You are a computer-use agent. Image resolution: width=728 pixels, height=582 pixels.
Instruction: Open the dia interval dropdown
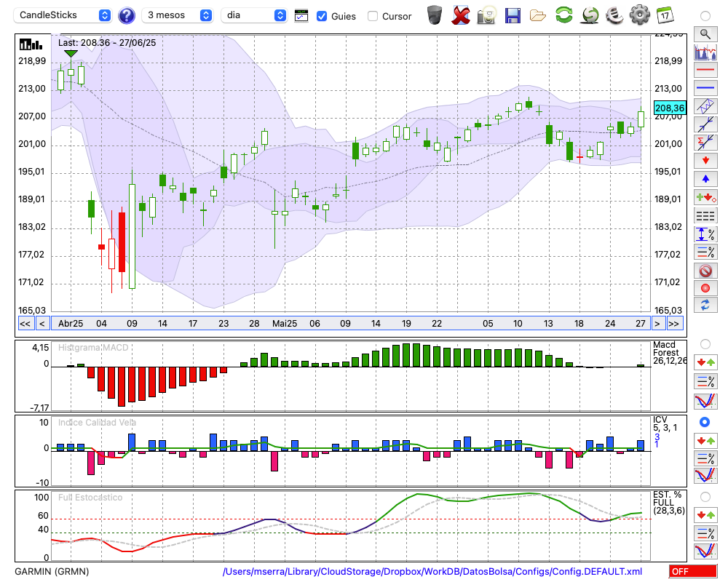(253, 15)
